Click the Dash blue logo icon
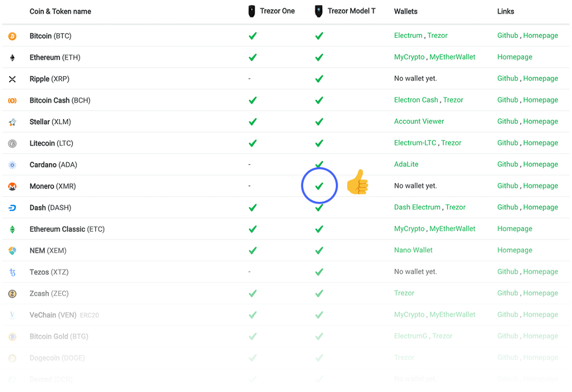 [x=12, y=208]
